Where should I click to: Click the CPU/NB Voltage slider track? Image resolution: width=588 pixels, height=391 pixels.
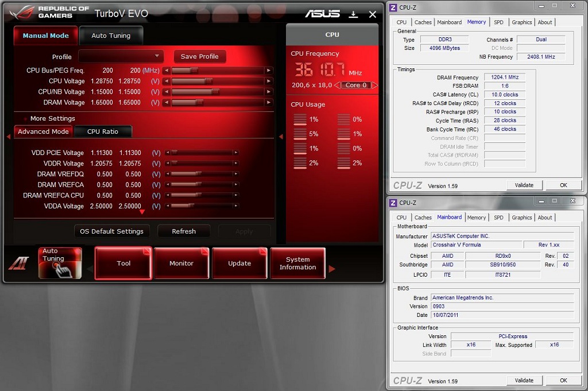[x=218, y=91]
